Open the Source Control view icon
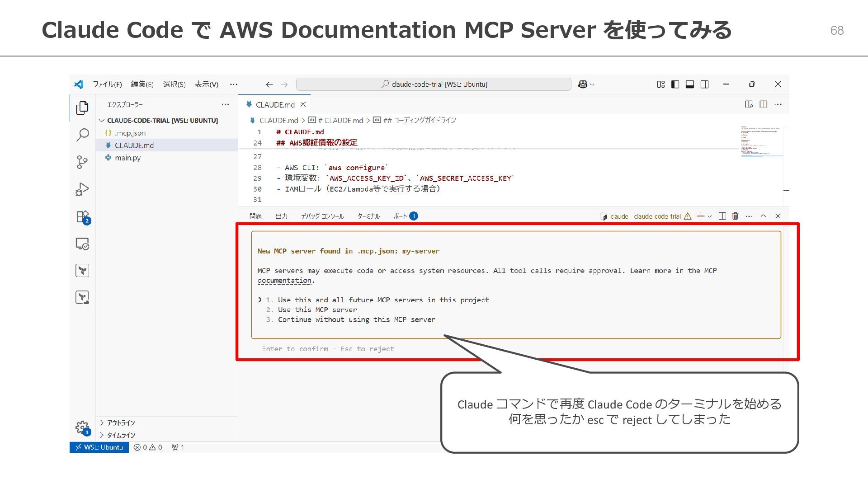 tap(82, 162)
